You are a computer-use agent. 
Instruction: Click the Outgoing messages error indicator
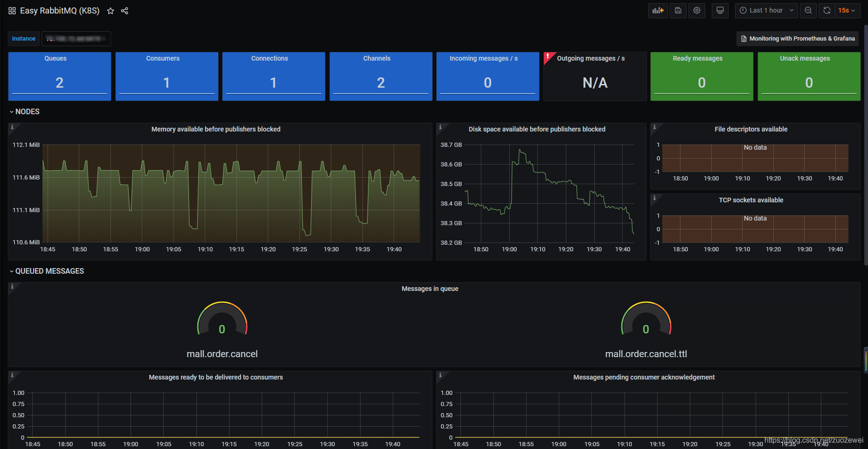[x=548, y=56]
